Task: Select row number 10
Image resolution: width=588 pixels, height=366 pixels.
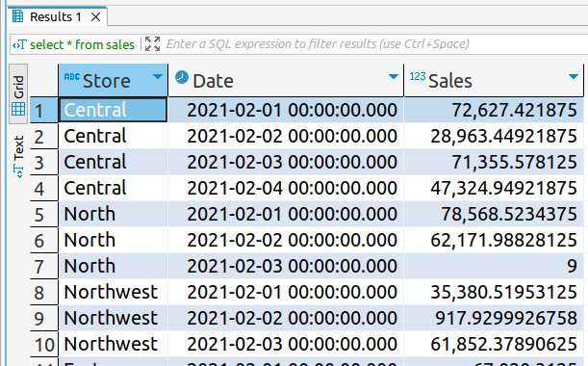Action: point(44,344)
